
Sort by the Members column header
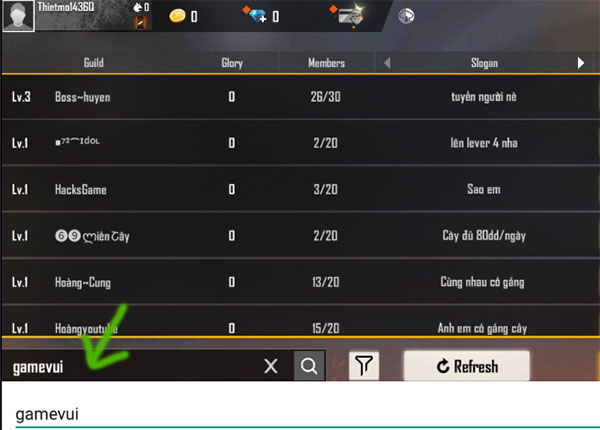326,63
